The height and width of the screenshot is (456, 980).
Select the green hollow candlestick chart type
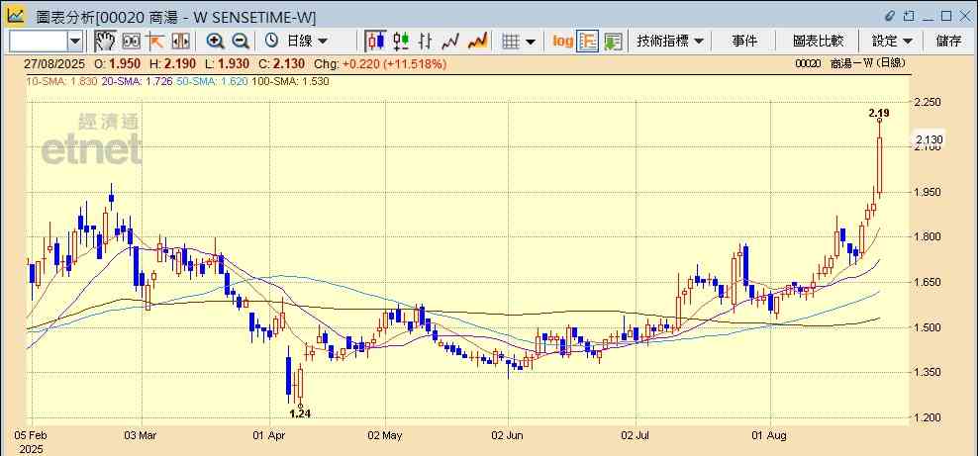401,42
